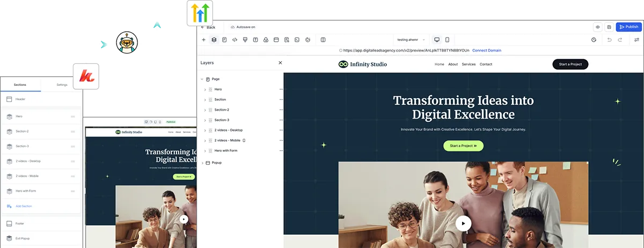Image resolution: width=644 pixels, height=248 pixels.
Task: Click the redo arrow
Action: tap(620, 40)
